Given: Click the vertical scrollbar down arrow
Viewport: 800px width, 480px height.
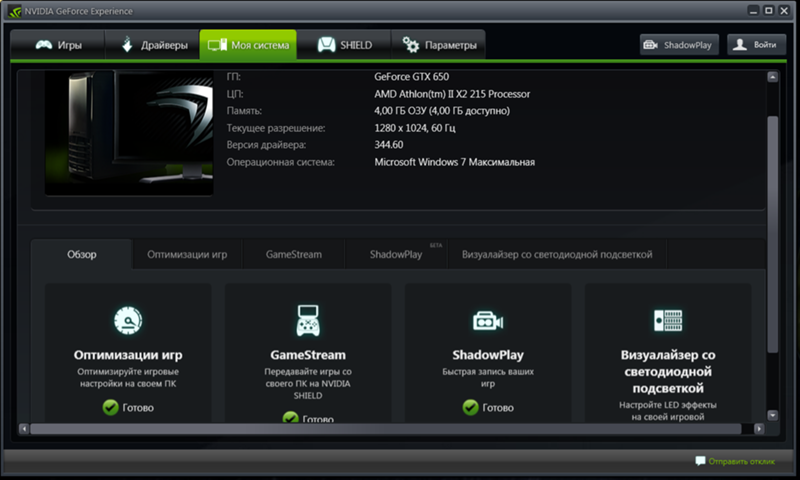Looking at the screenshot, I should point(772,415).
